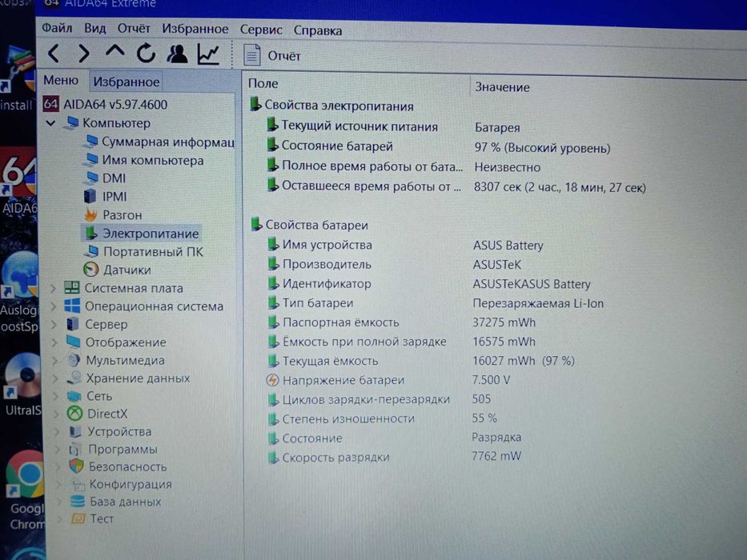The height and width of the screenshot is (560, 747).
Task: Open Auslogics BoostSpeed desktop shortcut
Action: click(x=19, y=292)
